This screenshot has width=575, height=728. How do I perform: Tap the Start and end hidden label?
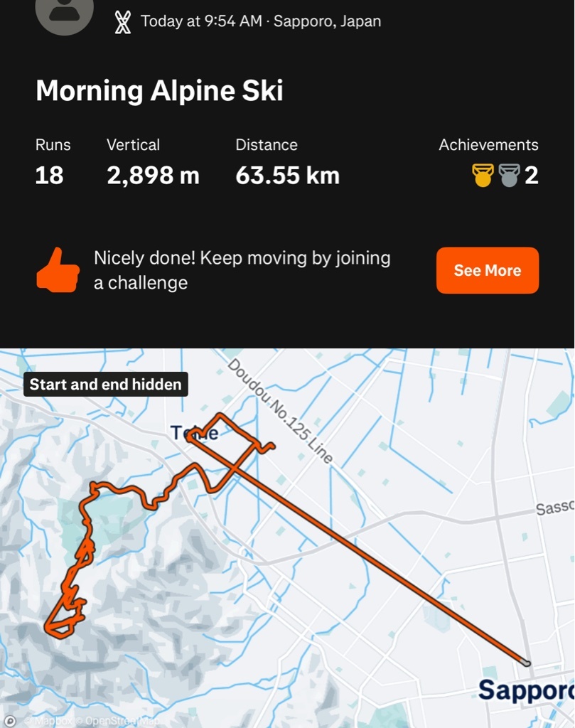(x=105, y=384)
